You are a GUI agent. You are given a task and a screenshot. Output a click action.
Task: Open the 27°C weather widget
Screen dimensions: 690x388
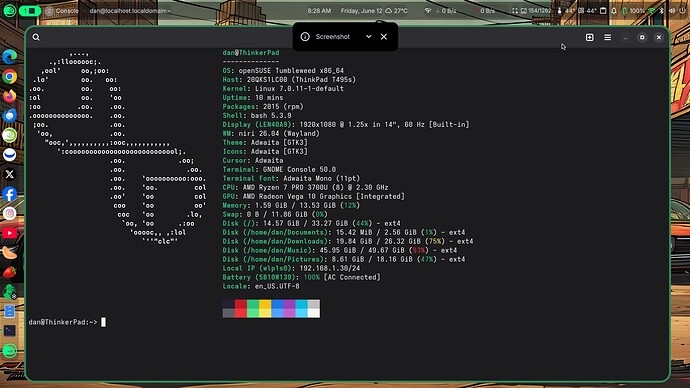pyautogui.click(x=396, y=11)
